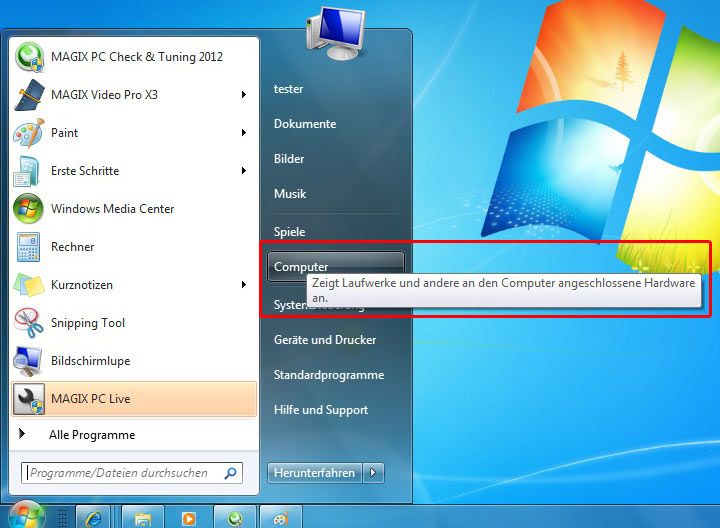Expand the Alle Programme arrow
Screen dimensions: 720x528
tap(22, 433)
